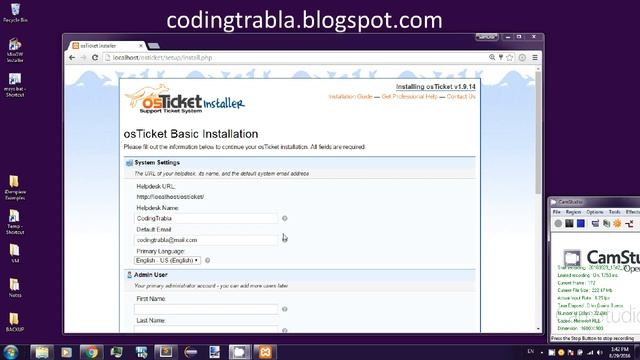Open CamStudio Region menu

(x=573, y=212)
